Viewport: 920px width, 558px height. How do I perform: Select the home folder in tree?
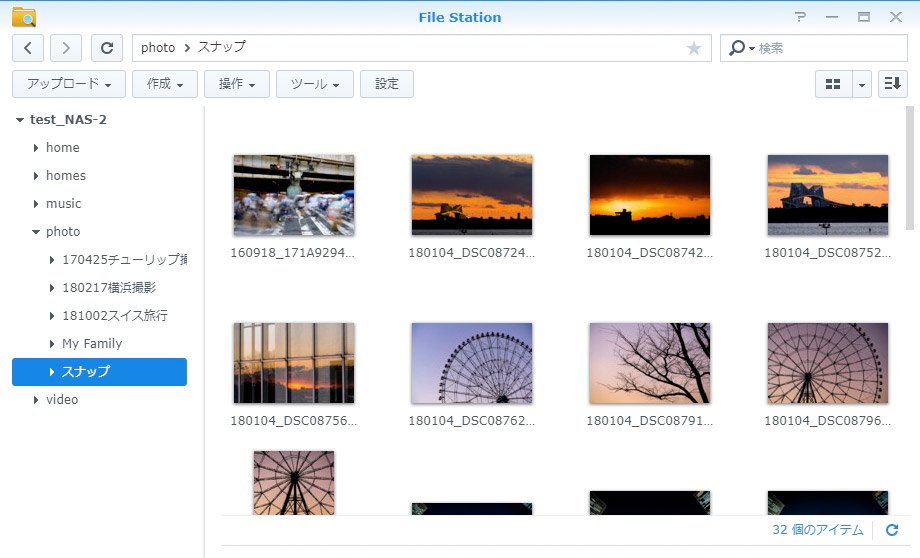pyautogui.click(x=63, y=148)
